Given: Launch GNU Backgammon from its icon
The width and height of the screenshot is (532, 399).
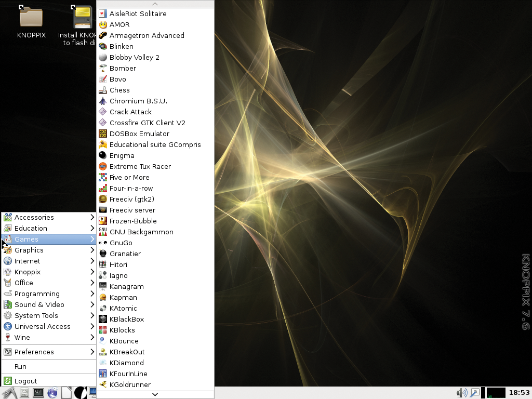Looking at the screenshot, I should (x=103, y=232).
